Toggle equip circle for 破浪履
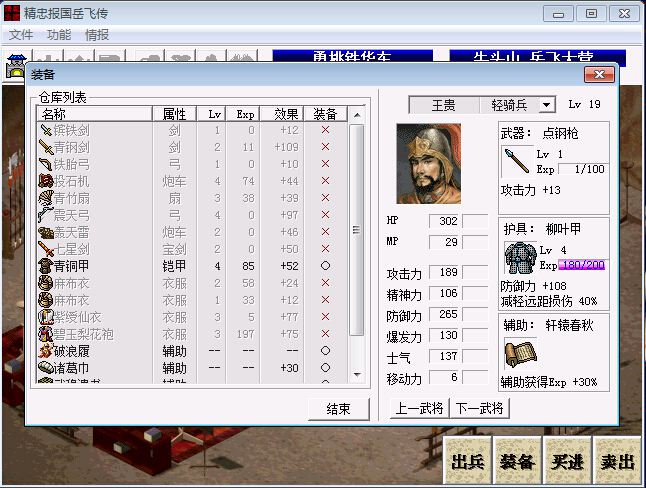The width and height of the screenshot is (646, 488). pyautogui.click(x=325, y=351)
